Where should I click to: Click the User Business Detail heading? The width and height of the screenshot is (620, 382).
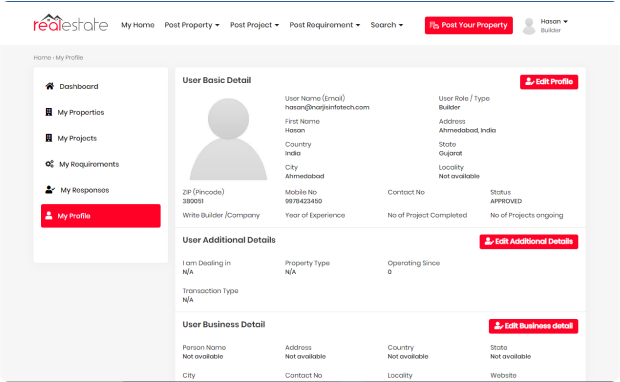224,325
